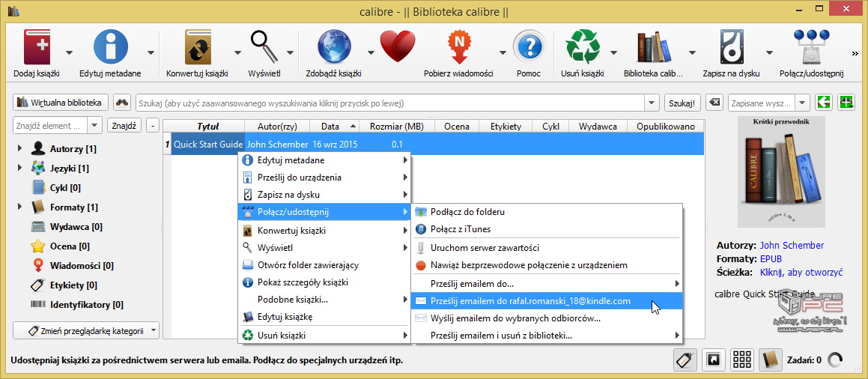Open EPUB format link
Screen dimensions: 868x379
[x=770, y=258]
